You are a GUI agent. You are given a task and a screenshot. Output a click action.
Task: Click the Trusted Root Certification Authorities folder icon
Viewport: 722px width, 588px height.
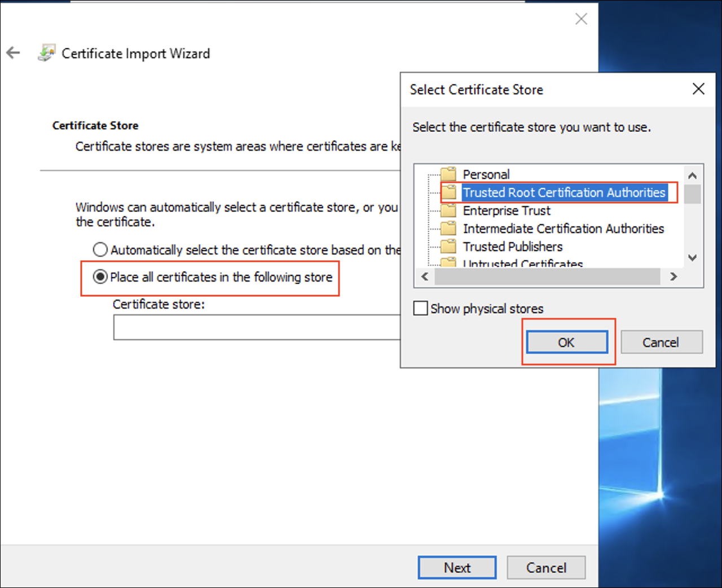(x=448, y=192)
